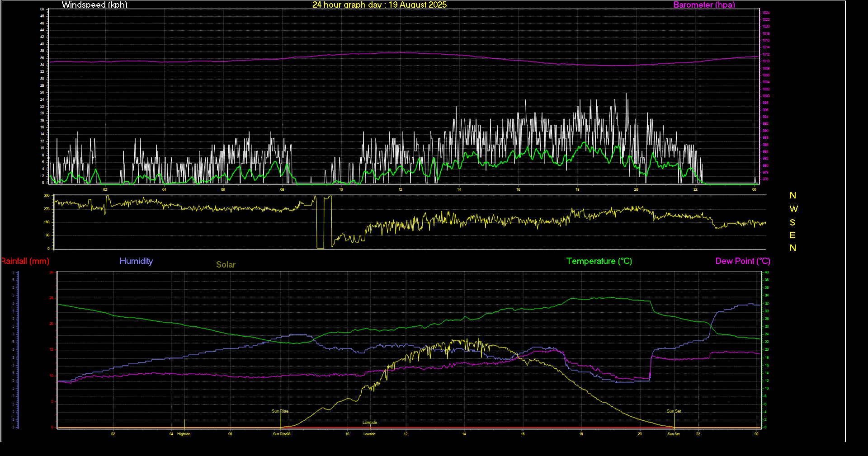
Task: Click '22' hour tick on lower graph time axis
Action: tap(698, 434)
